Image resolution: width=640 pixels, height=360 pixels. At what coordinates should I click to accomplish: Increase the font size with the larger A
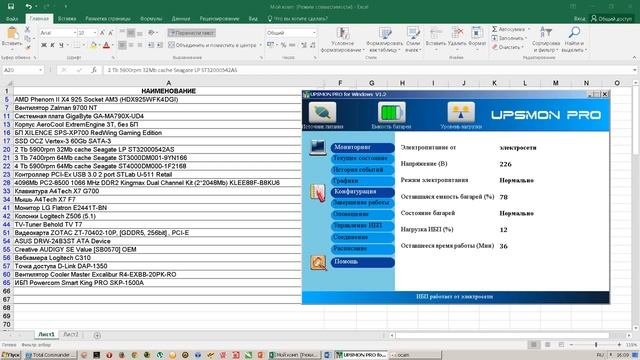coord(102,33)
